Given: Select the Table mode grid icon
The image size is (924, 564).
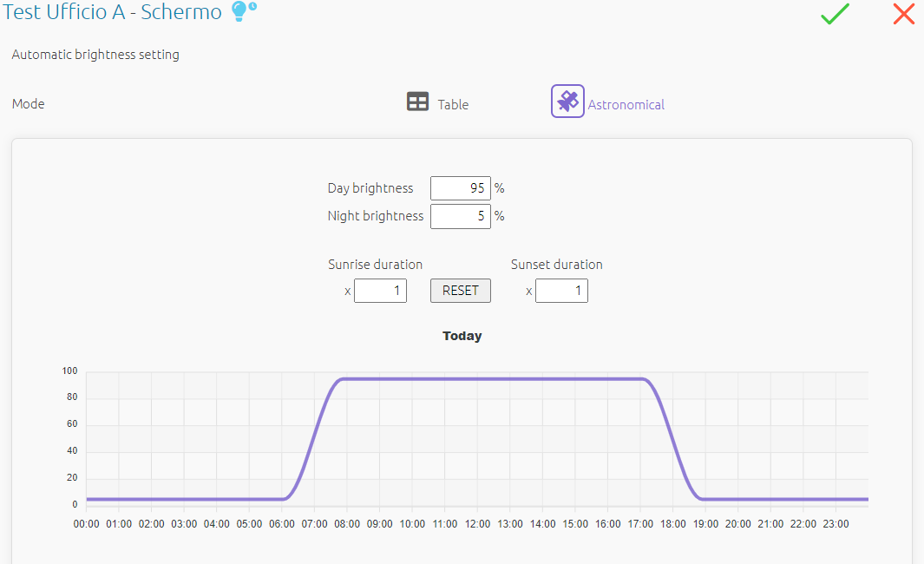Looking at the screenshot, I should coord(418,102).
